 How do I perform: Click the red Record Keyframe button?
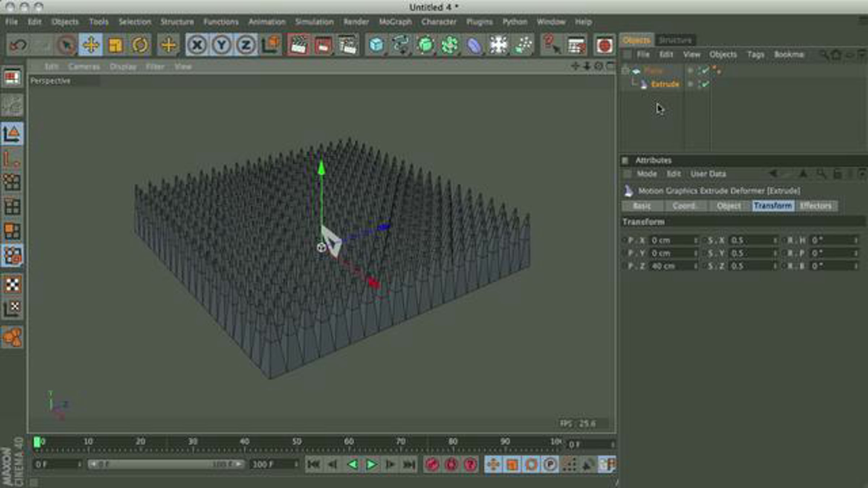(432, 465)
